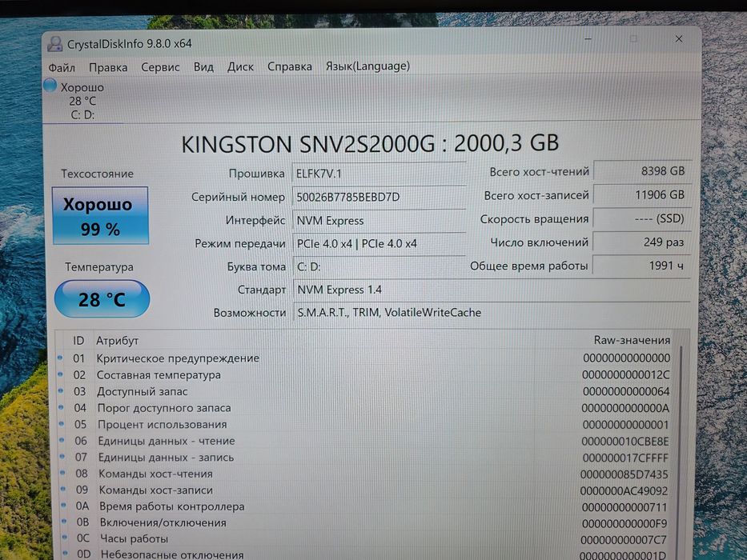Click the Хорошо 99 % health status button
Viewport: 747px width, 560px height.
[x=100, y=216]
